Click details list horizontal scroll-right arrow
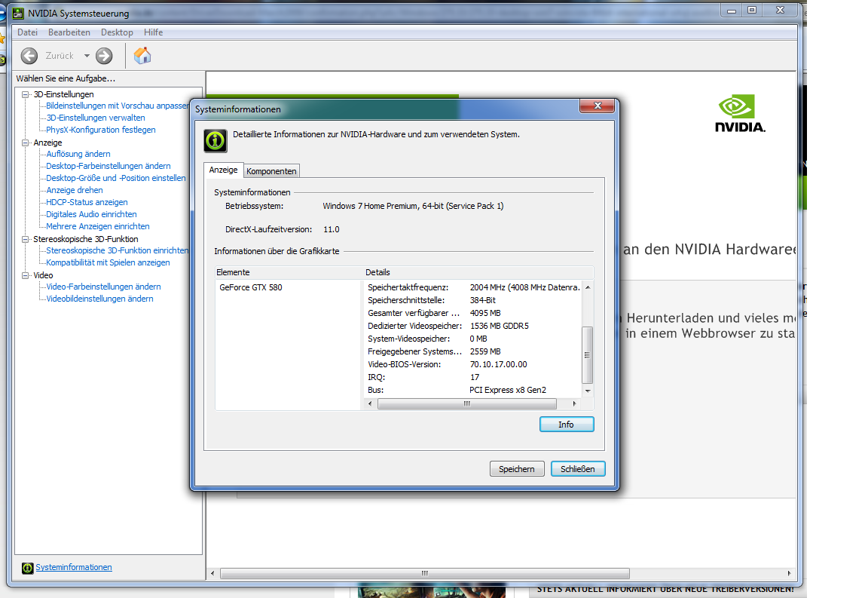Screen dimensions: 868x598 click(574, 404)
